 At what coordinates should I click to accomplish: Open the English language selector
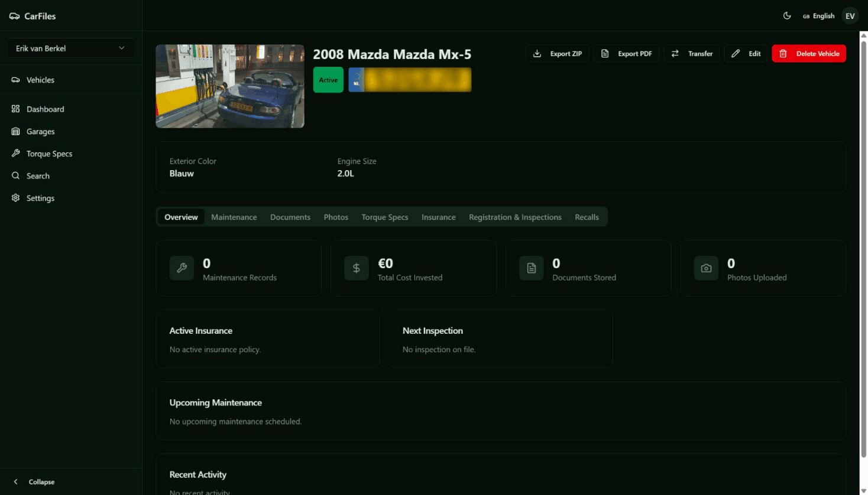(x=818, y=16)
